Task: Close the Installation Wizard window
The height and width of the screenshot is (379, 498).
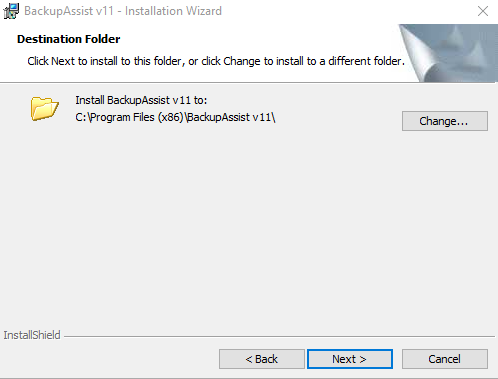Action: point(483,11)
